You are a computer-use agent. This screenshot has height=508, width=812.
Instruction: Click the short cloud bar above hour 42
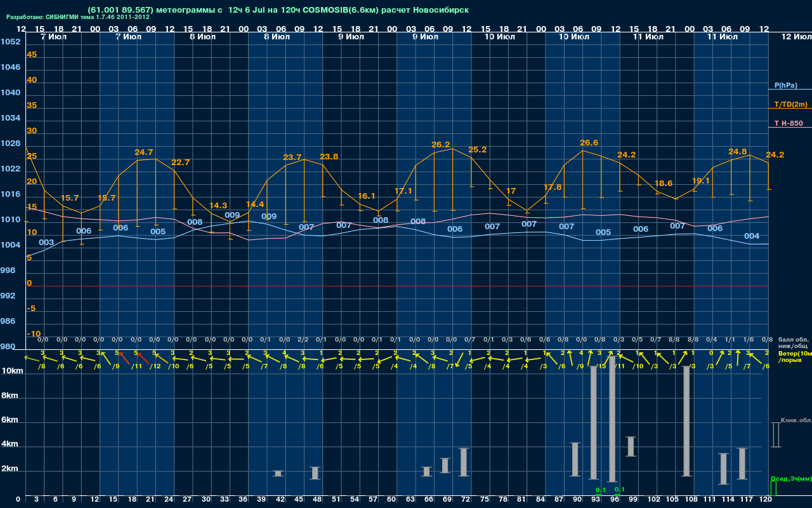pyautogui.click(x=278, y=473)
